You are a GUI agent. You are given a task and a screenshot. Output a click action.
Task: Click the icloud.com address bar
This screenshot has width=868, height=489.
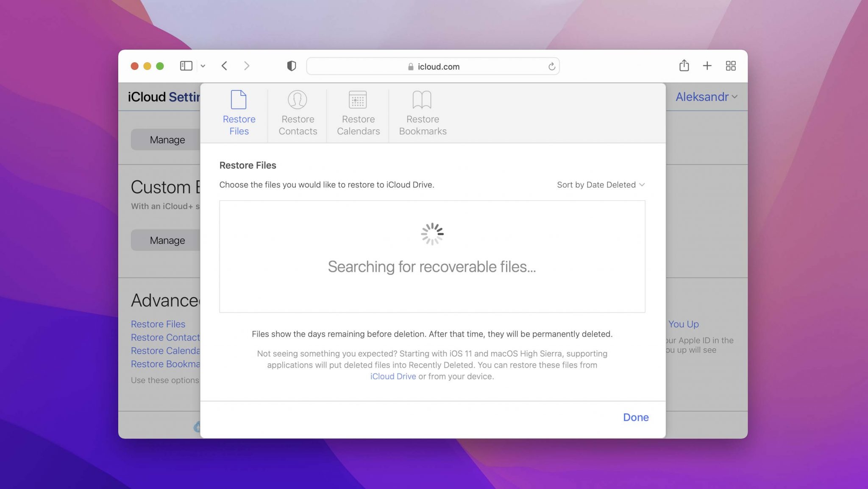point(433,66)
